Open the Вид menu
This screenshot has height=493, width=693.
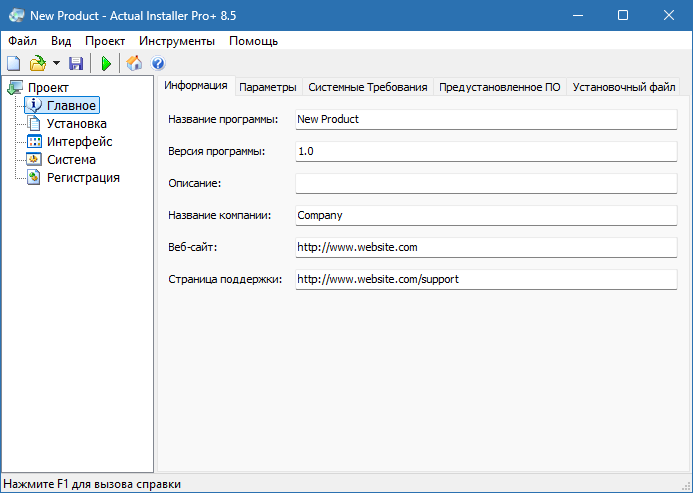tap(61, 41)
